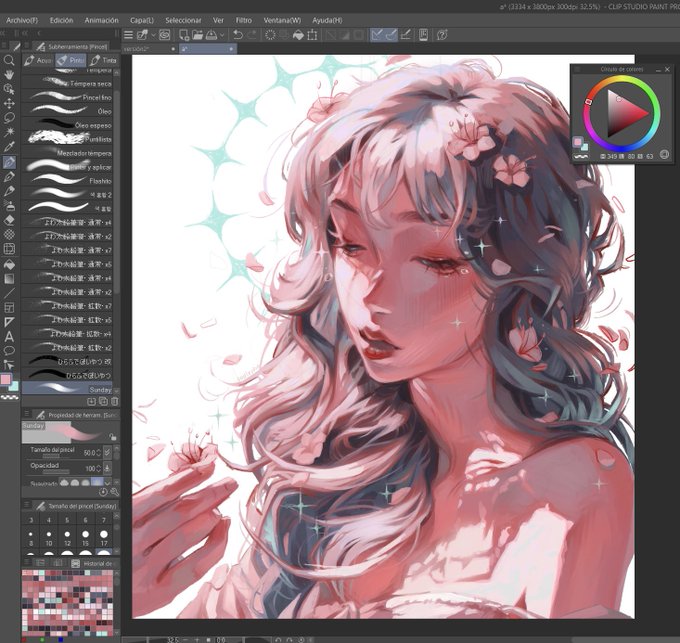Select the Ruler tool
This screenshot has height=643, width=680.
(x=9, y=322)
